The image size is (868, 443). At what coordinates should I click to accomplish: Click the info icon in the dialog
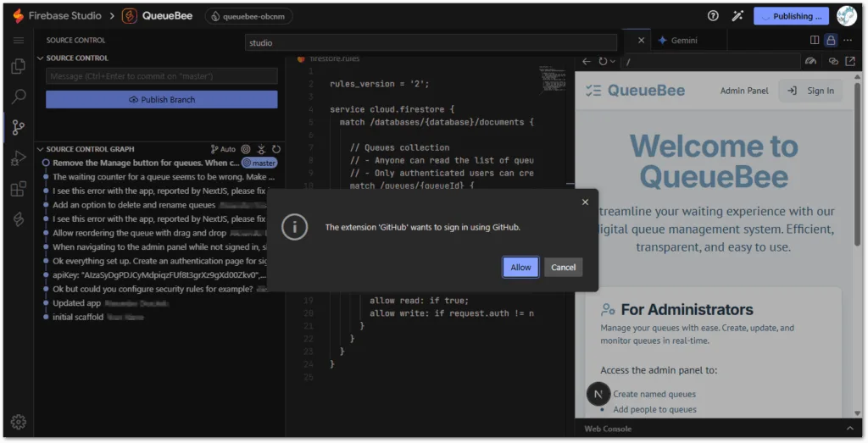[294, 227]
